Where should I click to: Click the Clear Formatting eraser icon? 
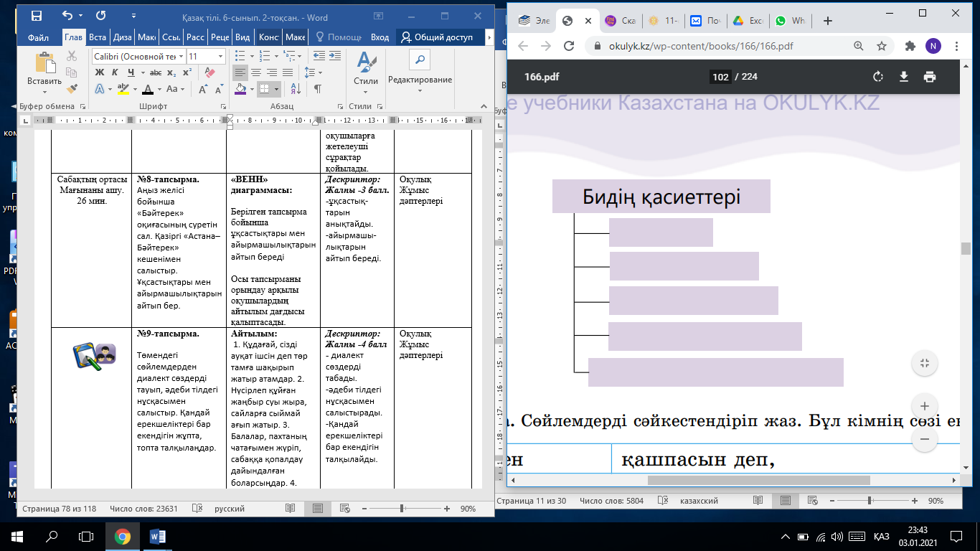point(209,72)
